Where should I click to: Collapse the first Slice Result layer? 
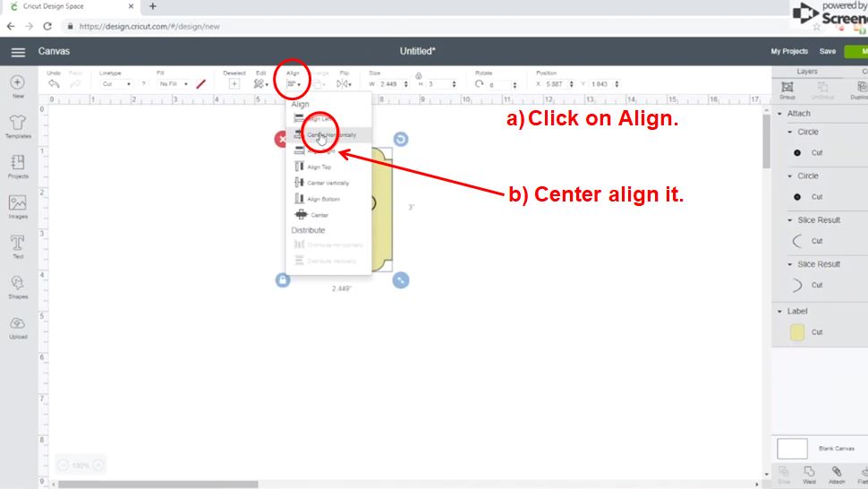click(790, 220)
